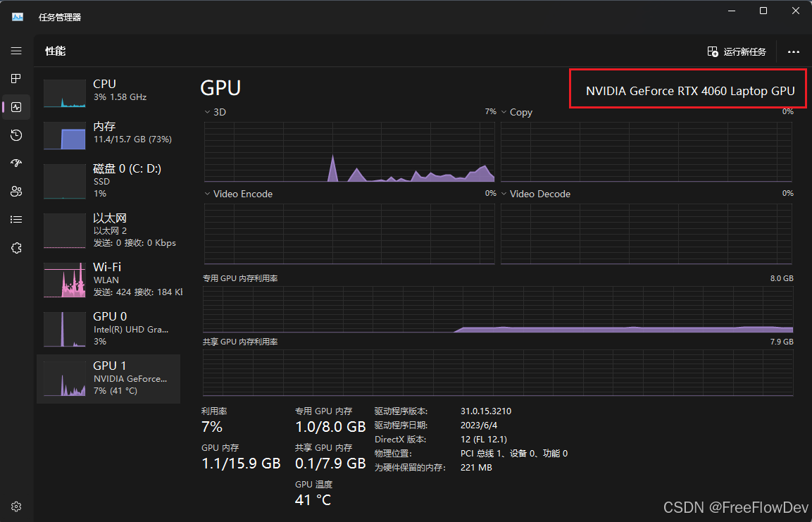Minimize the Task Manager window

731,11
